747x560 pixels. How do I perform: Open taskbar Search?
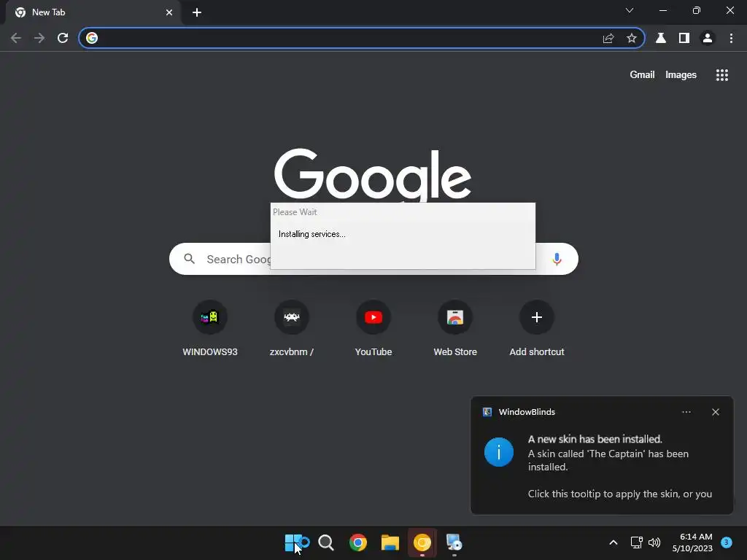[326, 542]
